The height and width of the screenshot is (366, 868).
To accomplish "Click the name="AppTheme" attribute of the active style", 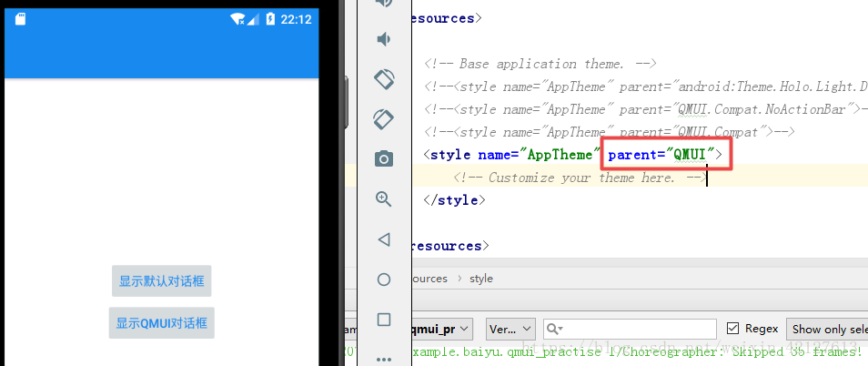I will pyautogui.click(x=540, y=155).
